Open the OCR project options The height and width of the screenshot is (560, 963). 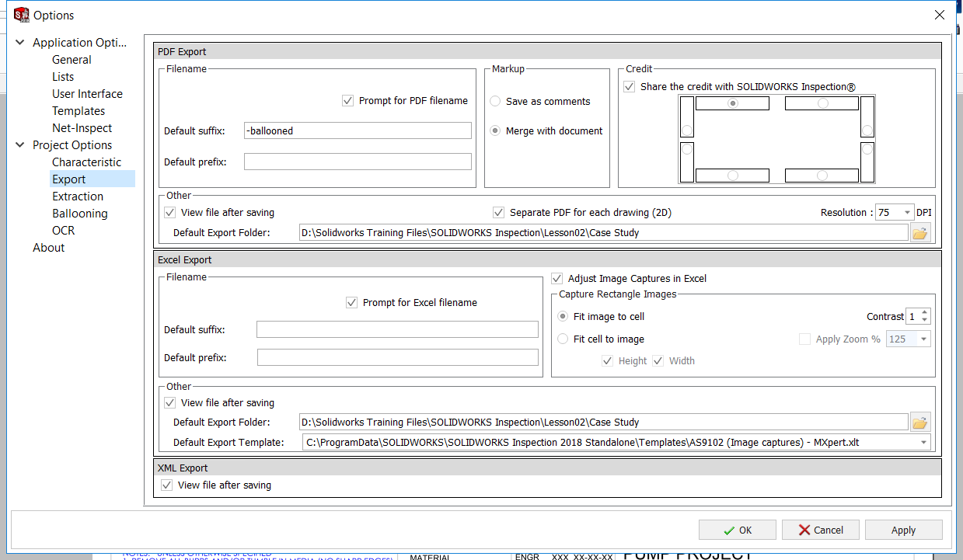(64, 231)
